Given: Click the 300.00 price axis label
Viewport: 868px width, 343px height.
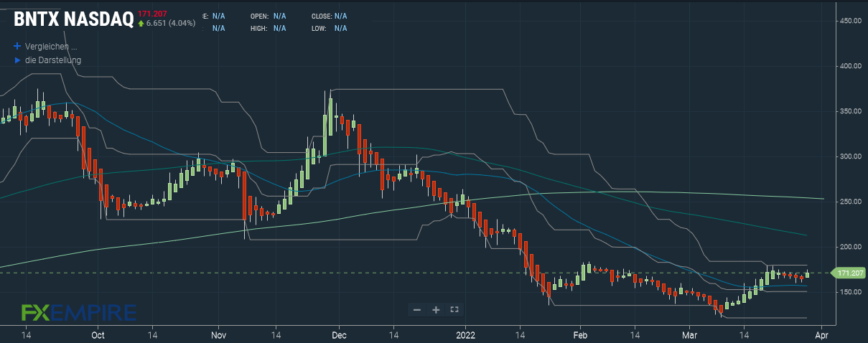Looking at the screenshot, I should click(851, 156).
